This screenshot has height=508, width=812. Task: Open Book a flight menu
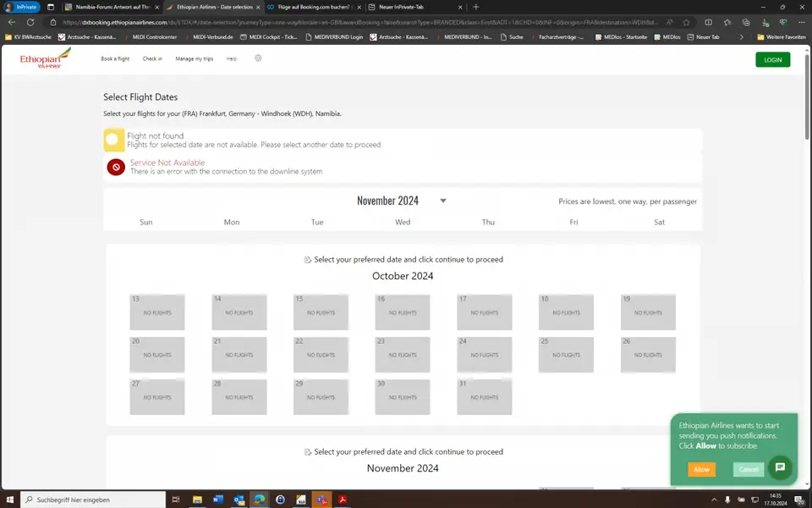pyautogui.click(x=115, y=58)
